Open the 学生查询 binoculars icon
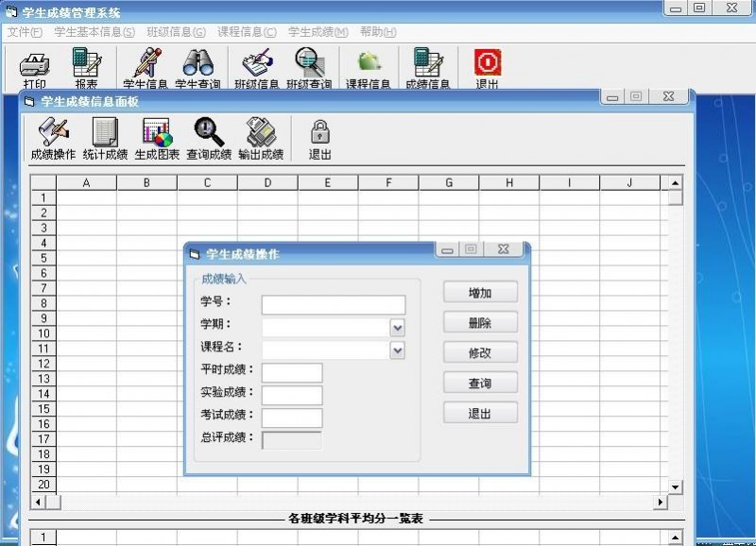The image size is (756, 546). coord(198,66)
